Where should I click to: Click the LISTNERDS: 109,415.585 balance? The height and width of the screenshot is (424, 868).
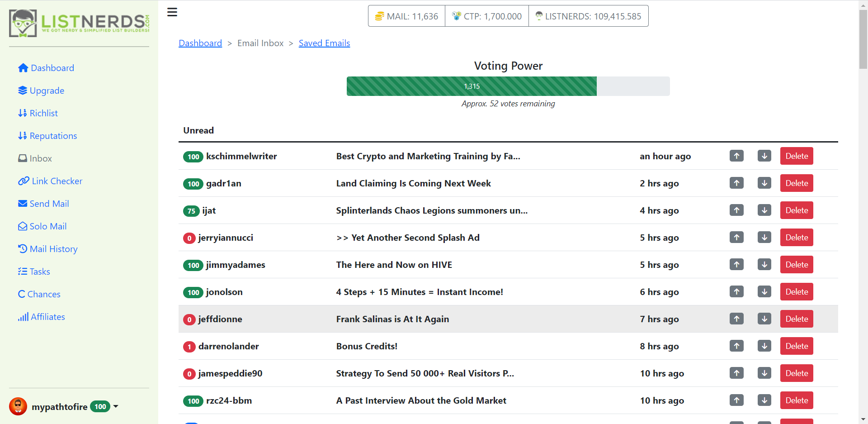pyautogui.click(x=588, y=16)
